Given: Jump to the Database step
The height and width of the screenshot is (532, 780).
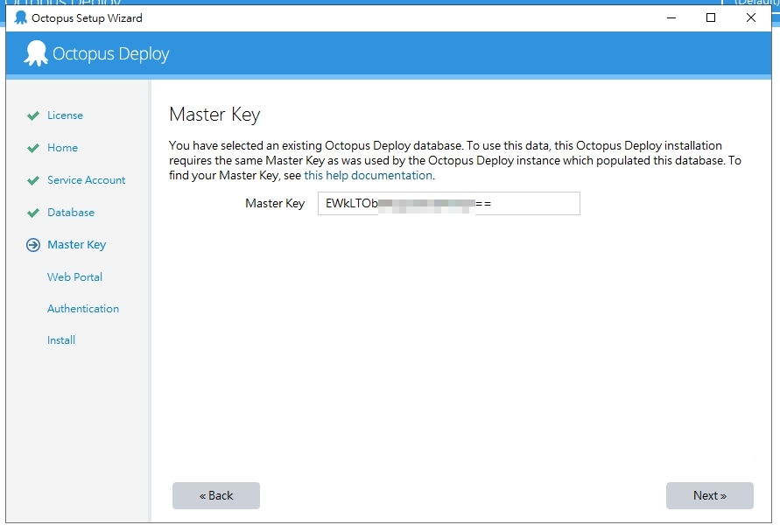Looking at the screenshot, I should point(71,213).
